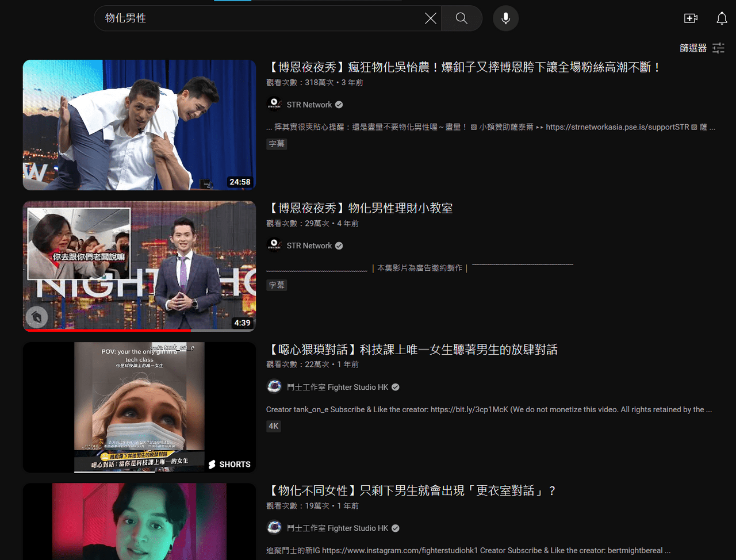
Task: Click the SHORTS badge on the third thumbnail
Action: pyautogui.click(x=229, y=464)
